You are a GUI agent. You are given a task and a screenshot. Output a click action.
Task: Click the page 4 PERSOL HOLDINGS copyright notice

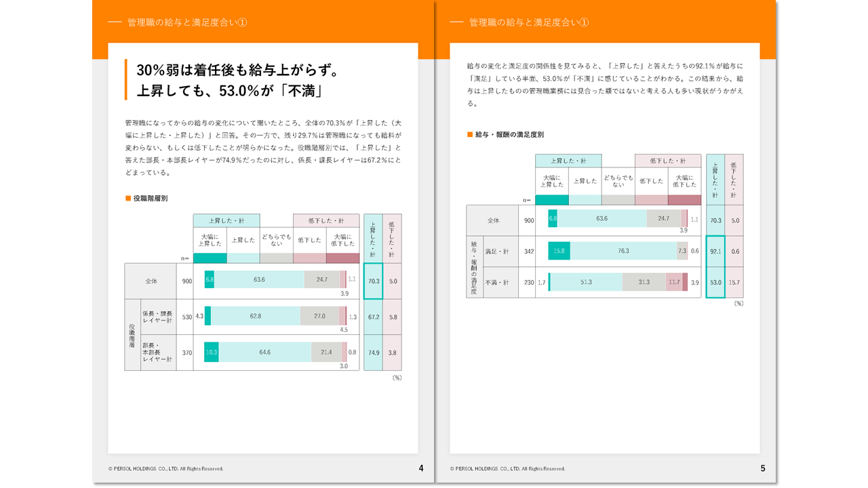(x=165, y=469)
